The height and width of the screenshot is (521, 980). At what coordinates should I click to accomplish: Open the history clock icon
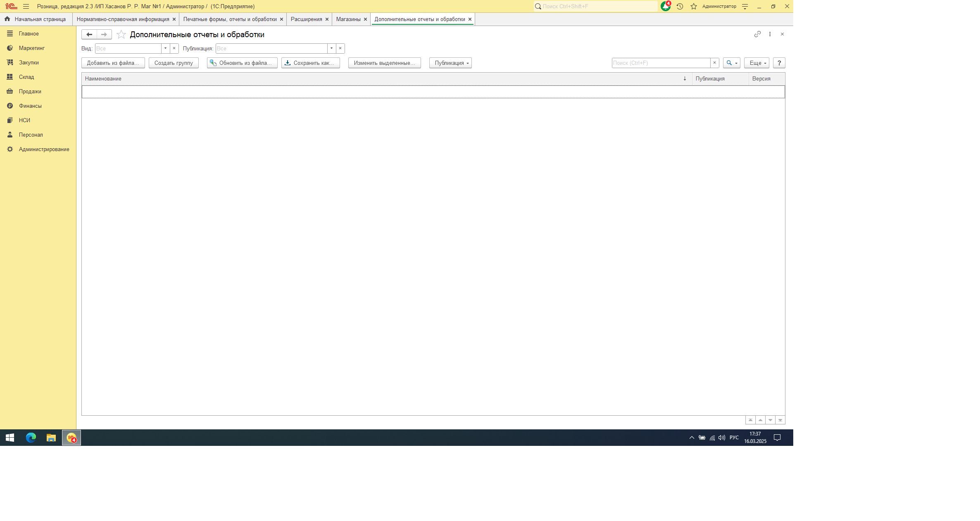pos(680,6)
